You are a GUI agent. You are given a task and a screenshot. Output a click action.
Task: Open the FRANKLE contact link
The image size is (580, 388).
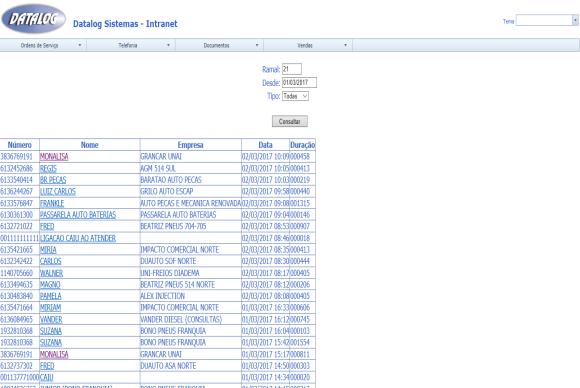[x=52, y=203]
